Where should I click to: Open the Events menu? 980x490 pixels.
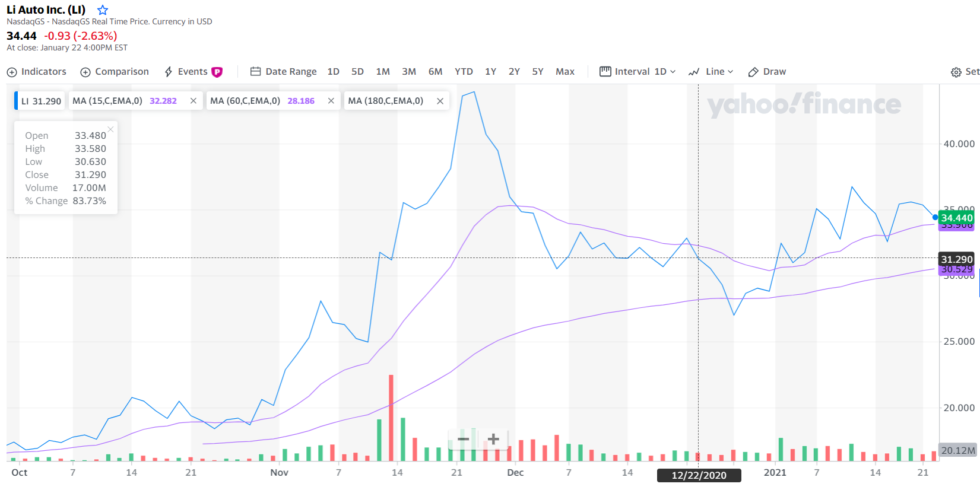click(x=193, y=72)
